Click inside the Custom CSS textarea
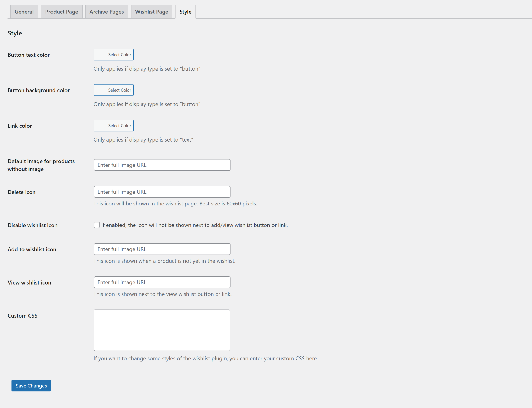 click(x=162, y=330)
